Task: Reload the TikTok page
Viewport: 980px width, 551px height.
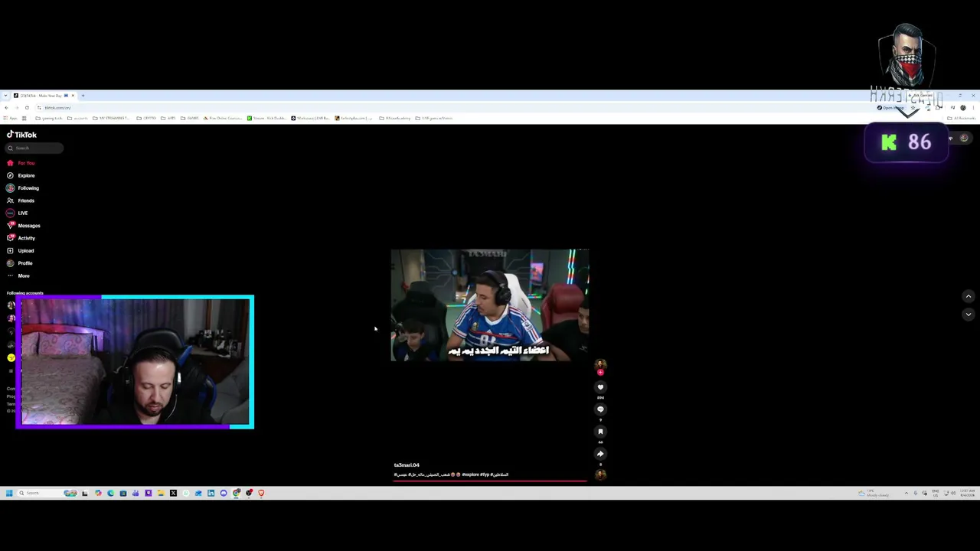Action: 27,108
